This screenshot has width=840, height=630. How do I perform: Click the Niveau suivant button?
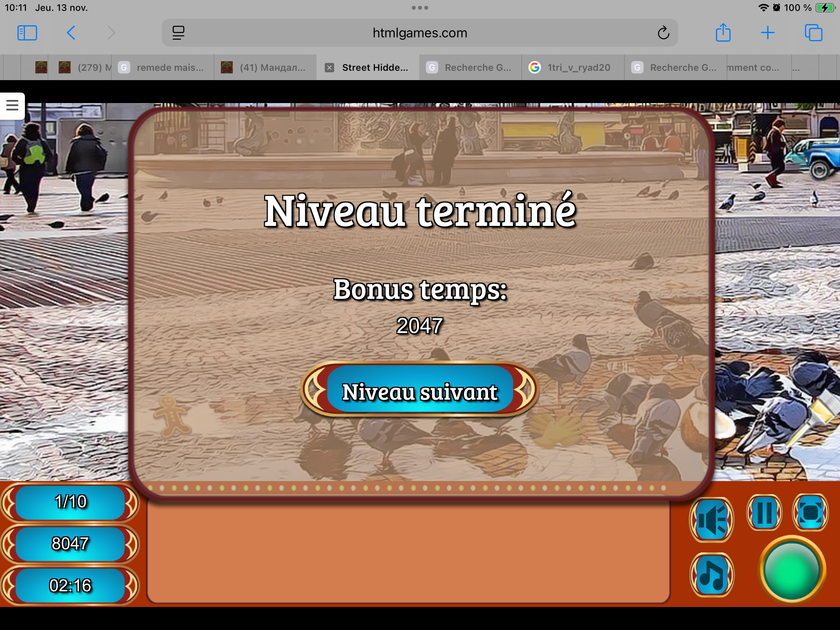(x=420, y=391)
